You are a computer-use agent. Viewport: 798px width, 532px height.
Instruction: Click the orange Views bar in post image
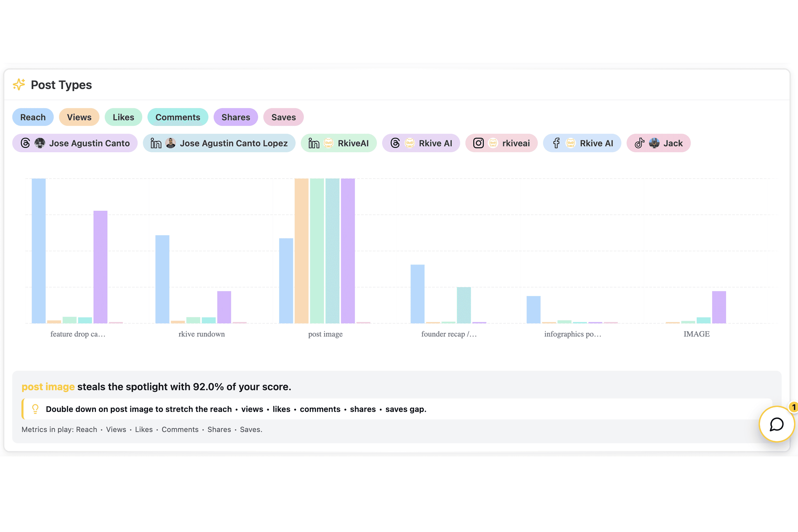click(x=301, y=251)
